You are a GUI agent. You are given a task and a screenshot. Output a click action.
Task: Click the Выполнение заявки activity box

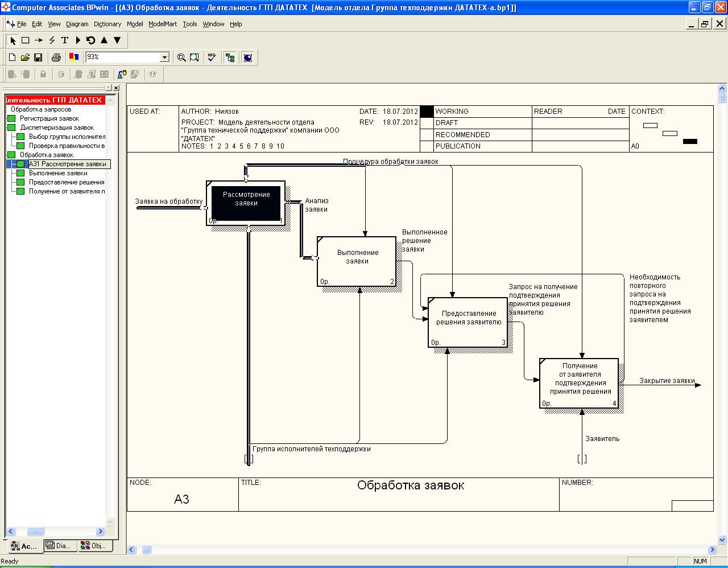[x=357, y=261]
